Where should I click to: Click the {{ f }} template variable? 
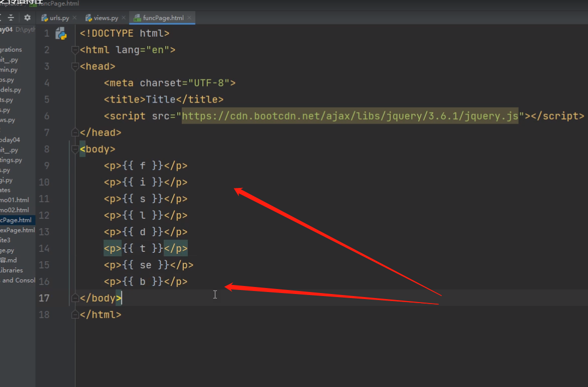pyautogui.click(x=143, y=165)
